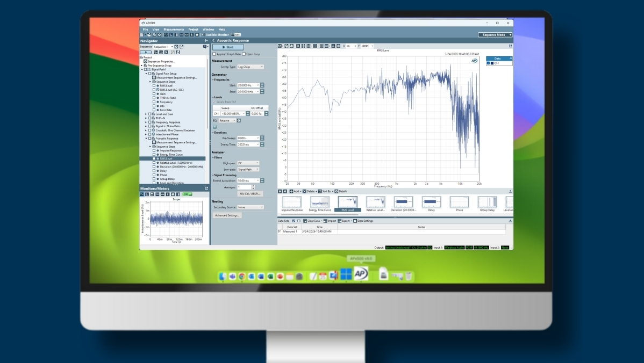Toggle the Monitors/Meters ON switch

[187, 194]
